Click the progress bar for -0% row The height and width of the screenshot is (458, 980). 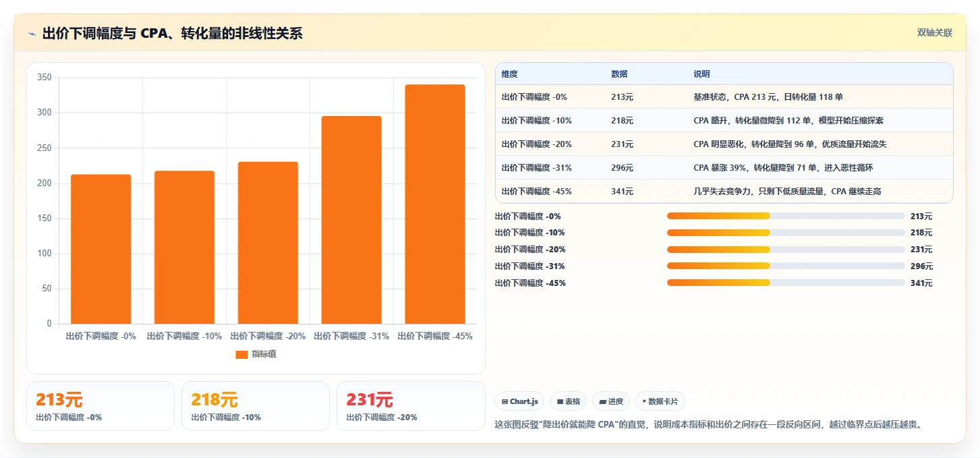pyautogui.click(x=786, y=216)
